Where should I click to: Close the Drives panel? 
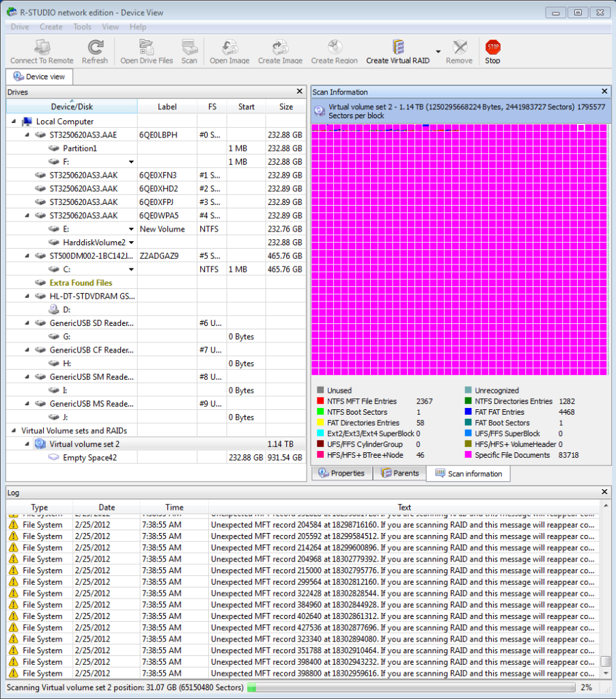coord(300,92)
